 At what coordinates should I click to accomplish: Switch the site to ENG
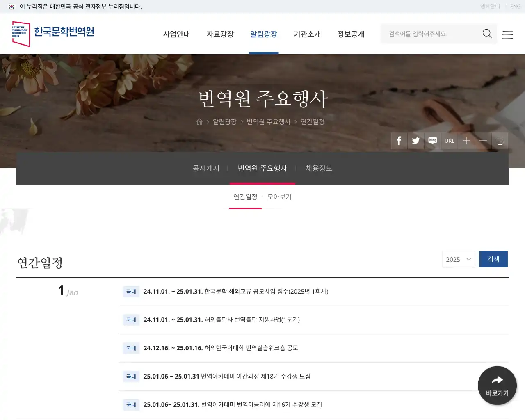pos(515,6)
